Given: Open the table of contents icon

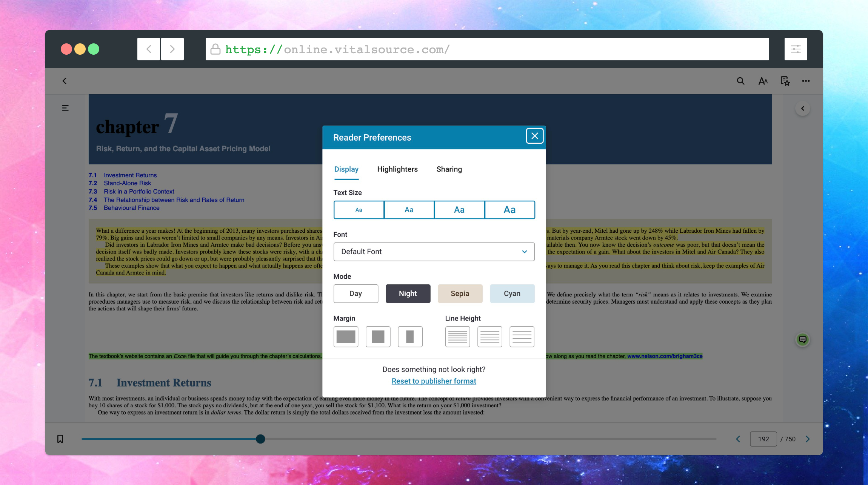Looking at the screenshot, I should tap(65, 108).
